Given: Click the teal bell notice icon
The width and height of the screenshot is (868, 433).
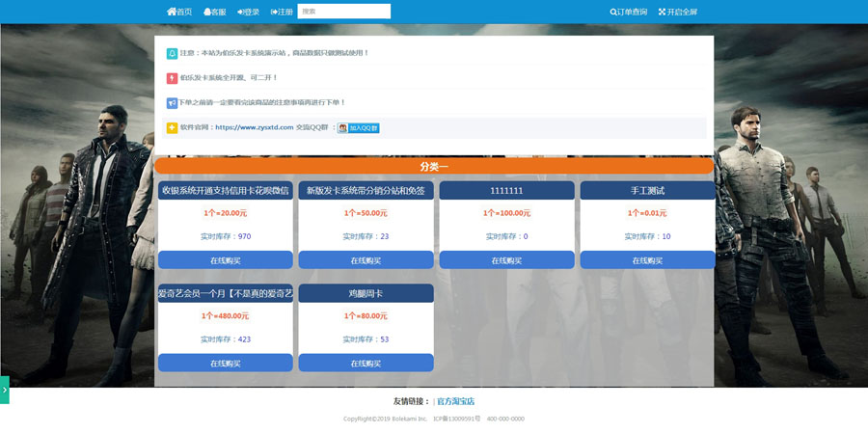Looking at the screenshot, I should click(x=173, y=53).
